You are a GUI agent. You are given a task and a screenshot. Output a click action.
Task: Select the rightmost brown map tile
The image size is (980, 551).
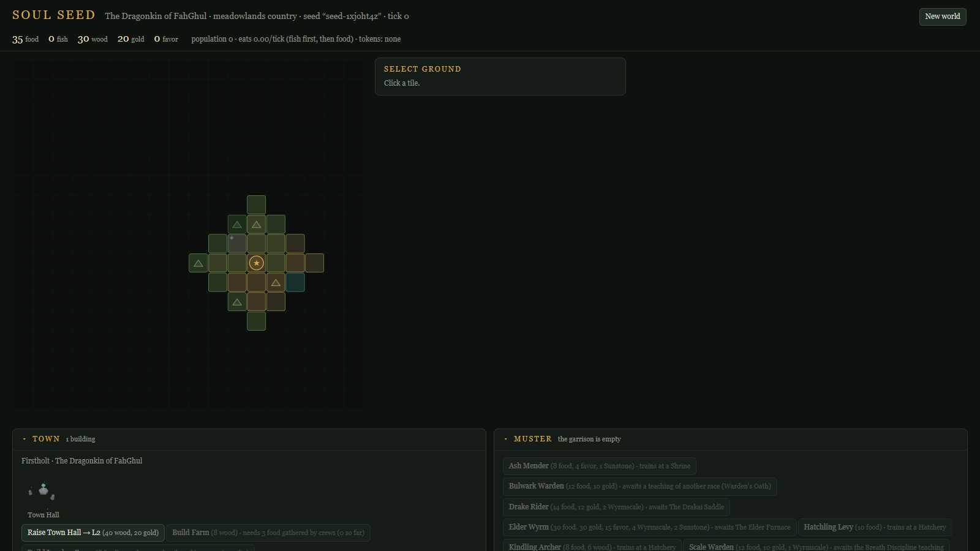coord(315,263)
